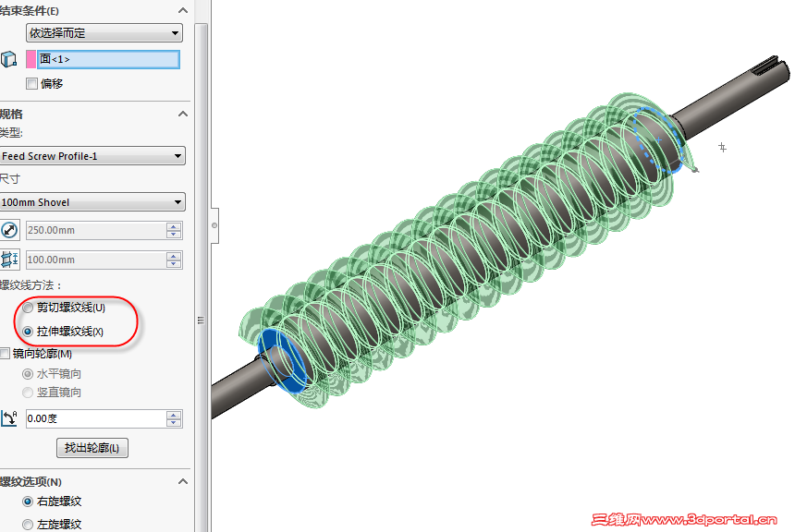This screenshot has height=532, width=795.
Task: Click the pink selection color swatch
Action: (x=31, y=59)
